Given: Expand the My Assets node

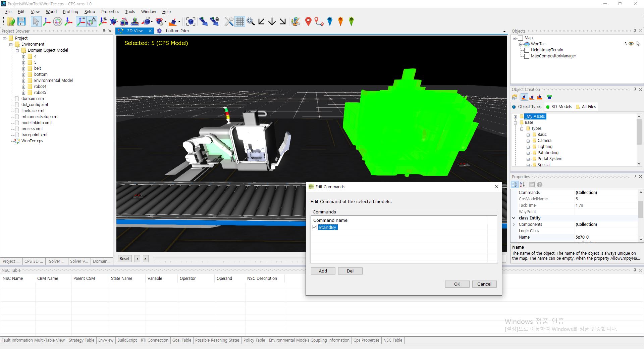Looking at the screenshot, I should [516, 116].
